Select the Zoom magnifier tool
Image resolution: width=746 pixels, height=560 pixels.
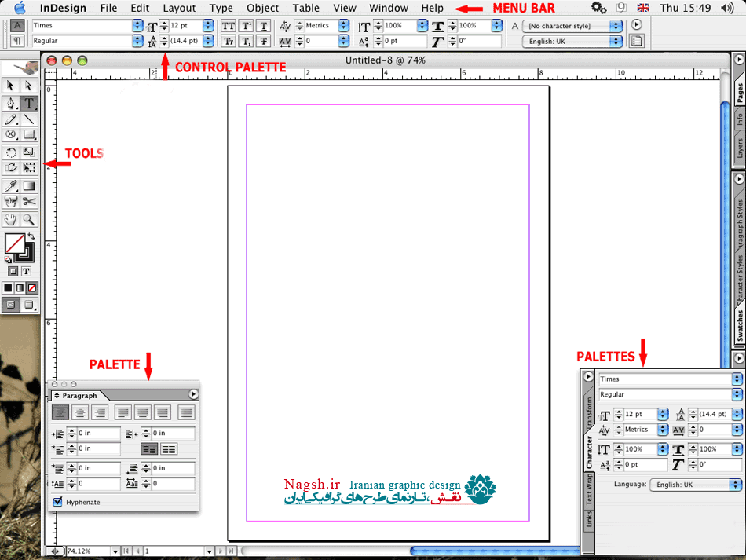pyautogui.click(x=28, y=219)
